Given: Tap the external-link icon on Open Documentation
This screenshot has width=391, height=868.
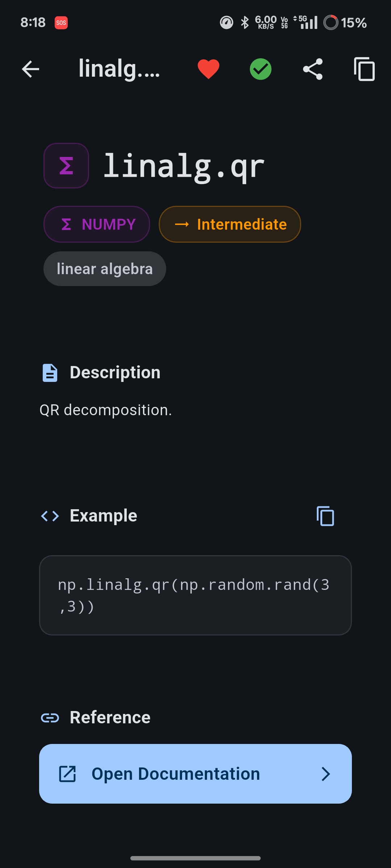Looking at the screenshot, I should pyautogui.click(x=67, y=774).
